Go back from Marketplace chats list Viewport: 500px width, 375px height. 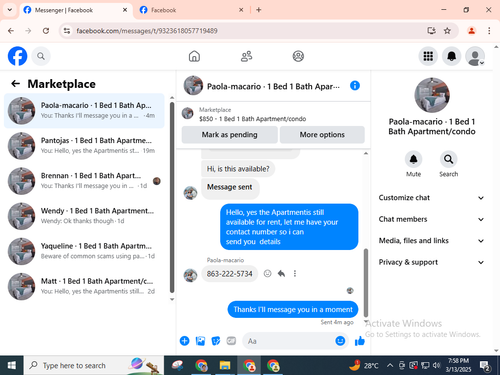click(16, 84)
